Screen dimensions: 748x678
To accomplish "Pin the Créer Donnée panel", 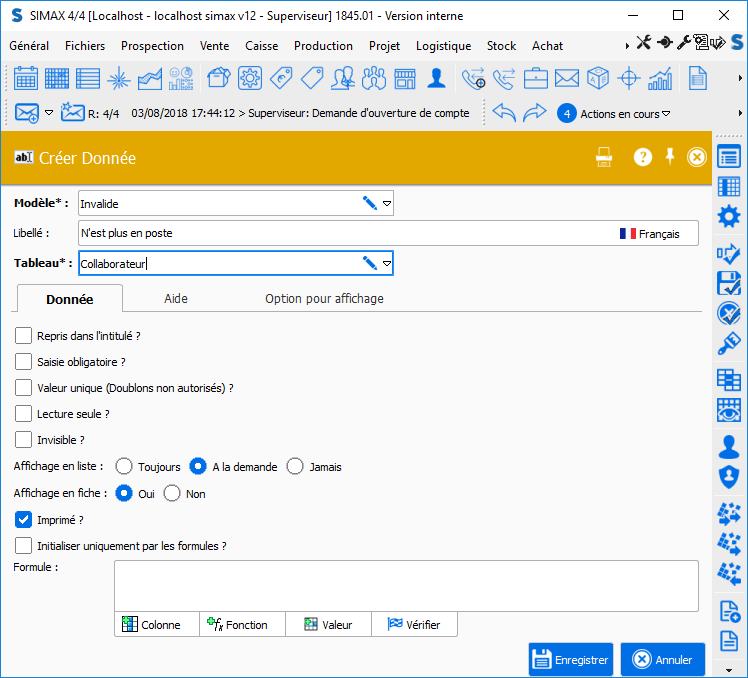I will pyautogui.click(x=671, y=156).
